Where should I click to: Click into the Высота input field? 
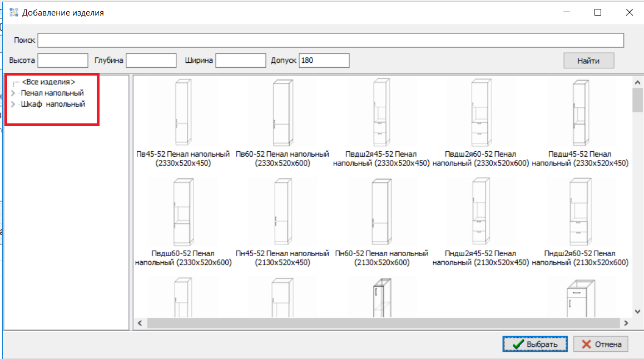click(x=63, y=61)
